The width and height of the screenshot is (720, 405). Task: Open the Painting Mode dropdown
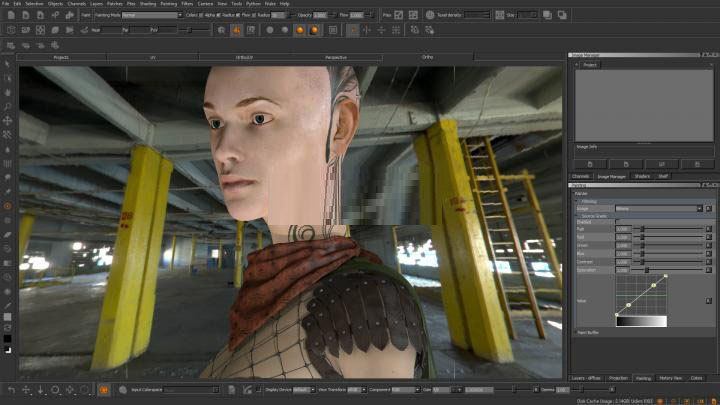click(152, 15)
